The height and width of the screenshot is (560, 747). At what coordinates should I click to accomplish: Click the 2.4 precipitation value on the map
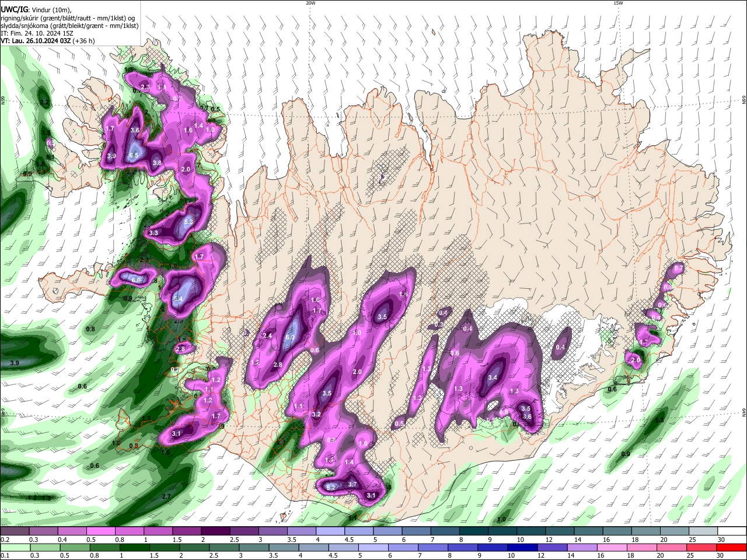[x=267, y=335]
